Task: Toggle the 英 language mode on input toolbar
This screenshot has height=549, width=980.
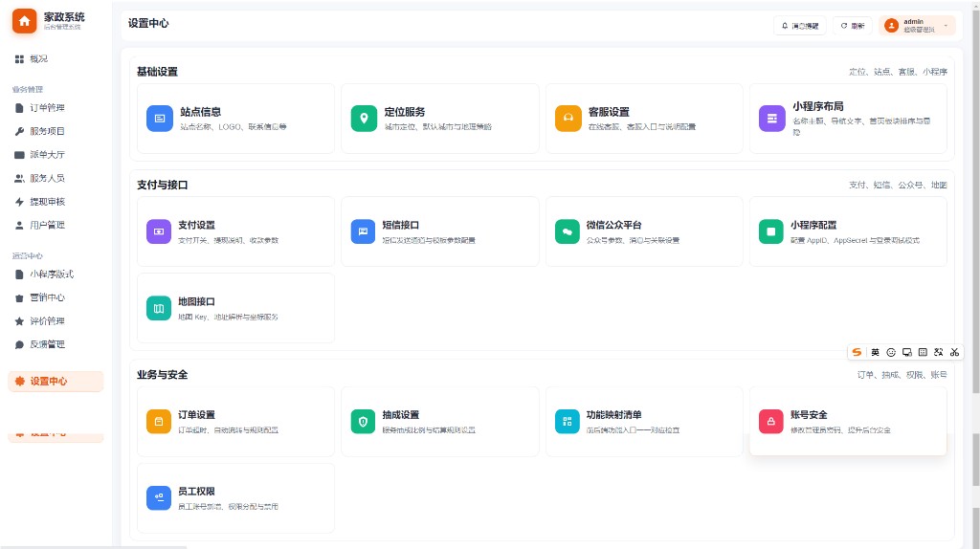Action: click(x=875, y=352)
